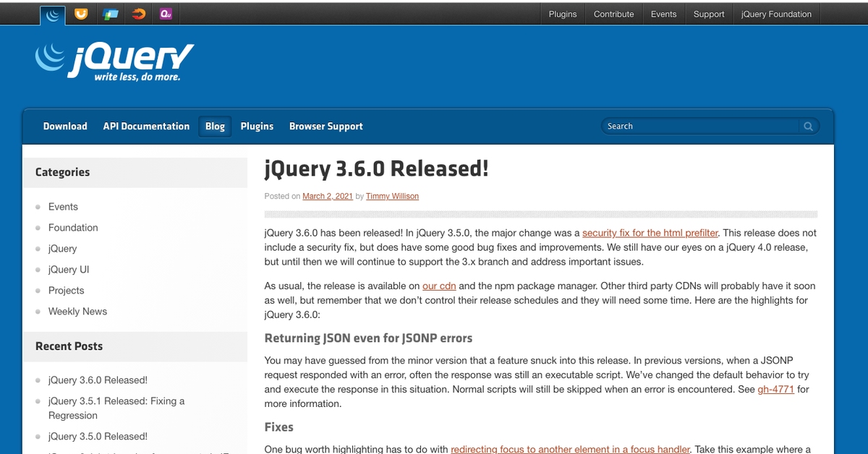Open the jQuery Mobile project icon
868x454 pixels.
click(110, 14)
